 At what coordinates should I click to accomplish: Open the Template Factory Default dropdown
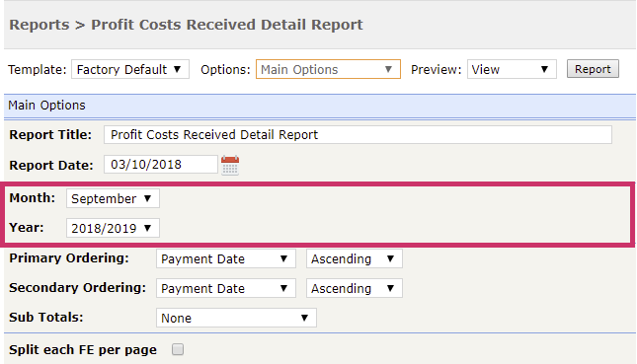tap(130, 69)
